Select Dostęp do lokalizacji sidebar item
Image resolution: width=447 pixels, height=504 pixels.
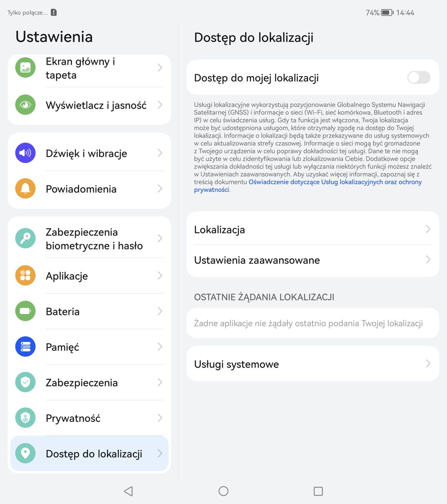[94, 454]
